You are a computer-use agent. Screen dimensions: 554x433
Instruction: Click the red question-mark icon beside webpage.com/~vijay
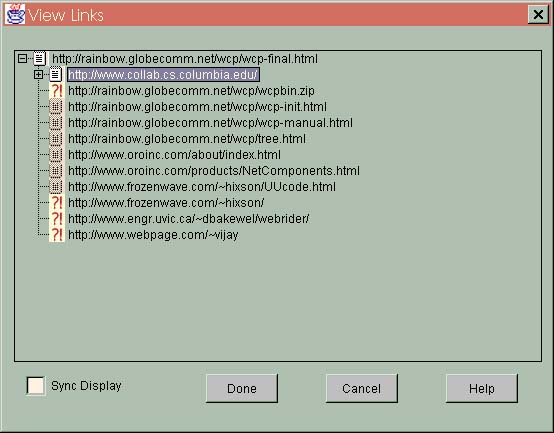[57, 235]
